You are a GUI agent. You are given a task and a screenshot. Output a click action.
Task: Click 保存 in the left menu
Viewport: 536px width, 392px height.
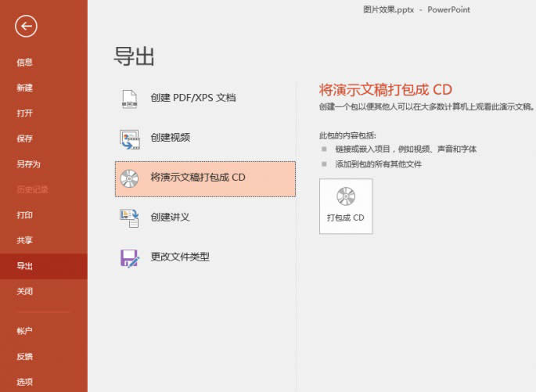25,138
